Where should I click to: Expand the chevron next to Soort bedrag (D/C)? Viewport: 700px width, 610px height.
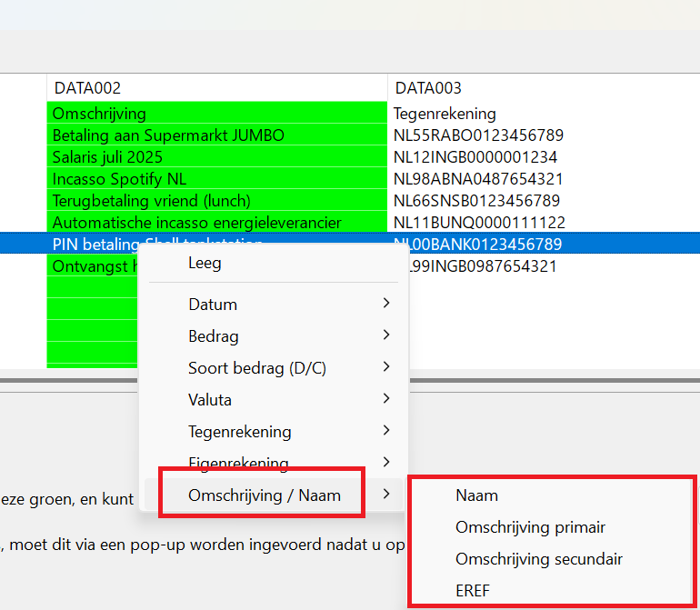tap(386, 366)
